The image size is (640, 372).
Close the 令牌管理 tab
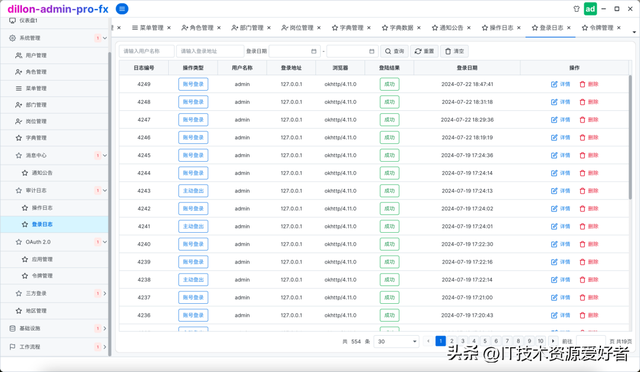[x=619, y=28]
